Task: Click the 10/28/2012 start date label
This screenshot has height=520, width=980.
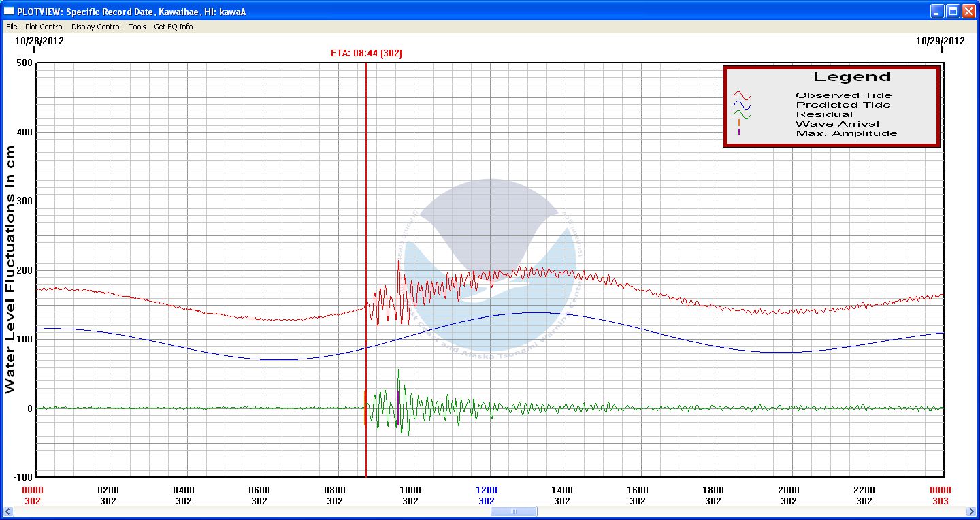Action: tap(39, 40)
